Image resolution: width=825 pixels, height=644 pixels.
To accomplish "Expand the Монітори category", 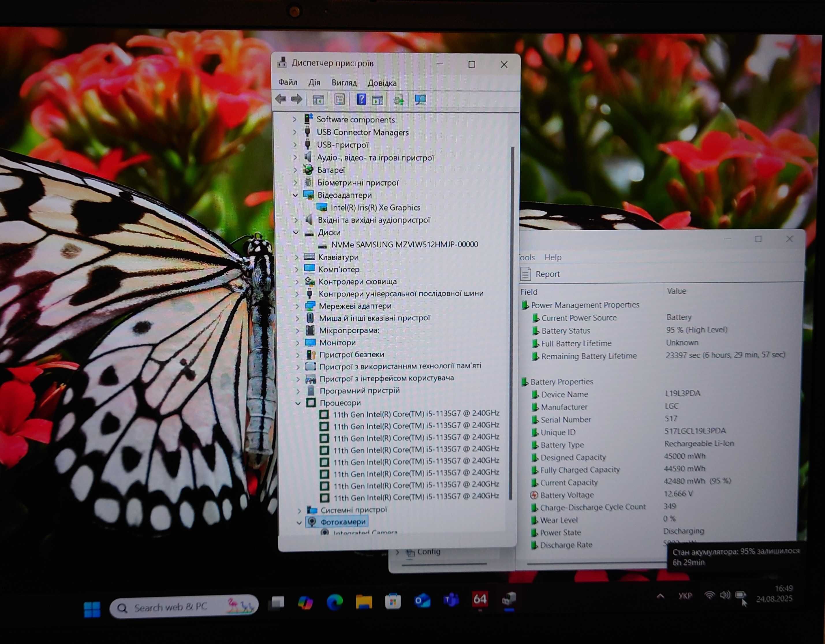I will pyautogui.click(x=297, y=343).
